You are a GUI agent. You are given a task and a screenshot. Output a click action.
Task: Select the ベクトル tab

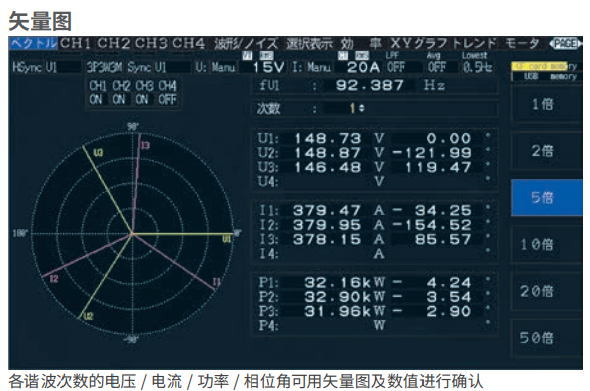click(33, 43)
